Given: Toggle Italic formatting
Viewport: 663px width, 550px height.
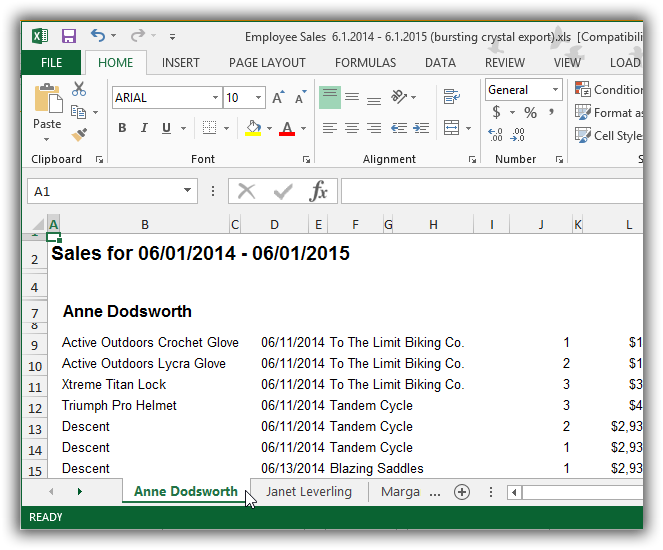Looking at the screenshot, I should pyautogui.click(x=144, y=128).
